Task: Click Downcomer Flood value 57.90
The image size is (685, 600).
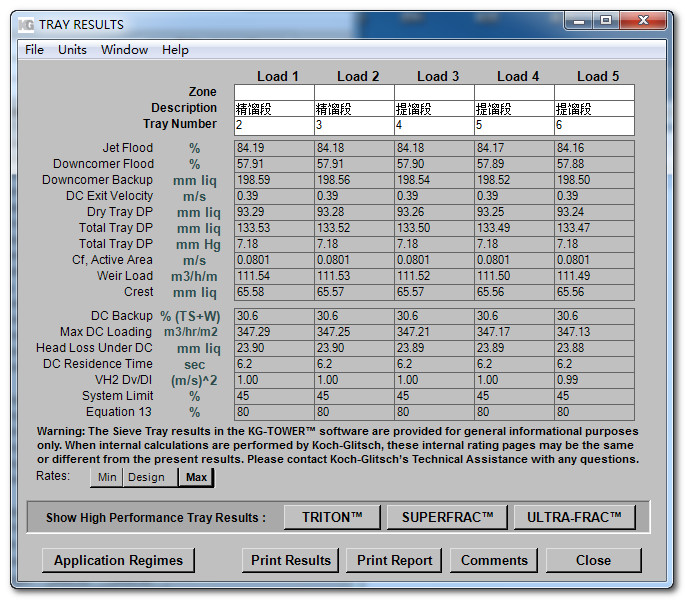Action: click(x=434, y=164)
